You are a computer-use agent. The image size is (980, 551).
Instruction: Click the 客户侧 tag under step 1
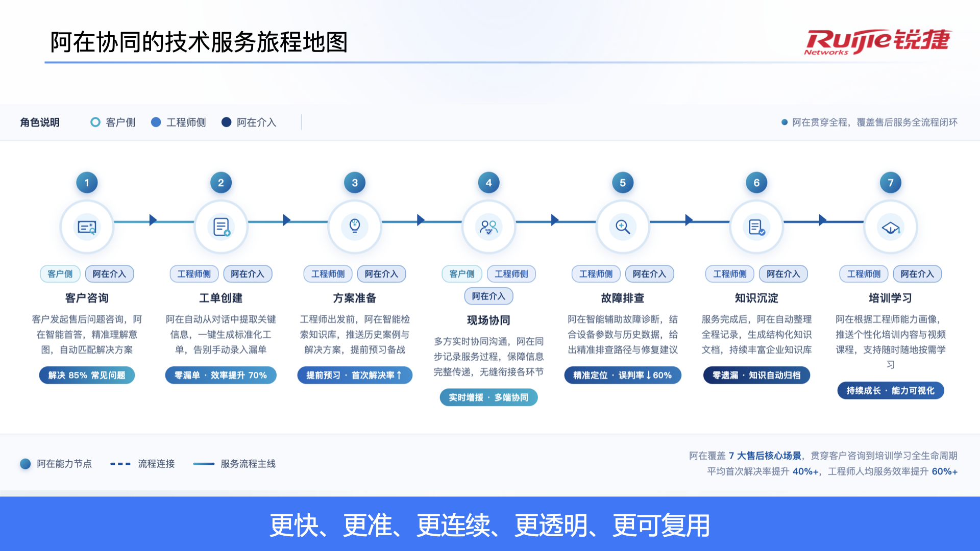click(60, 274)
